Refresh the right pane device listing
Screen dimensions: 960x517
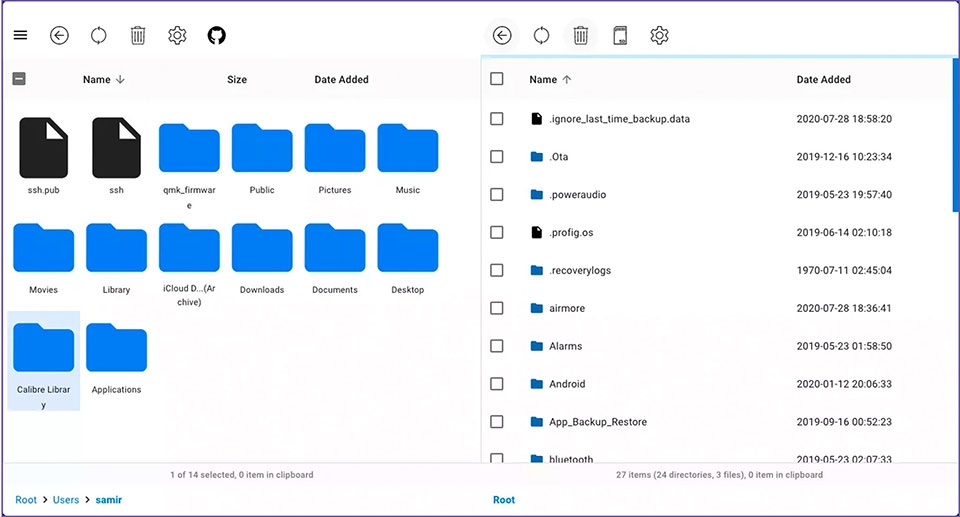541,35
